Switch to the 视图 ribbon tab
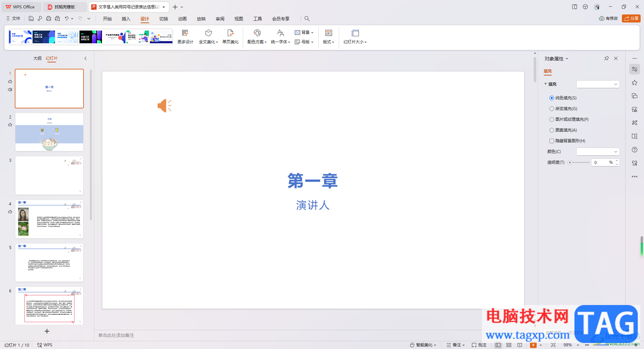644x349 pixels. (x=239, y=19)
